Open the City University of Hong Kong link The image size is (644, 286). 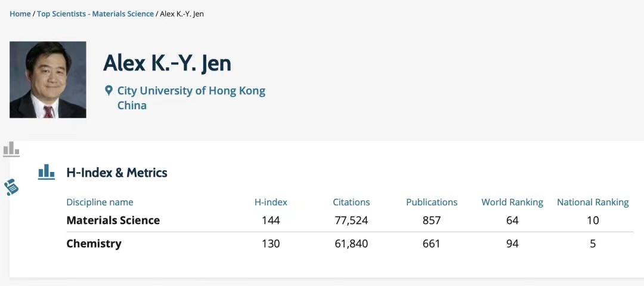click(x=191, y=91)
